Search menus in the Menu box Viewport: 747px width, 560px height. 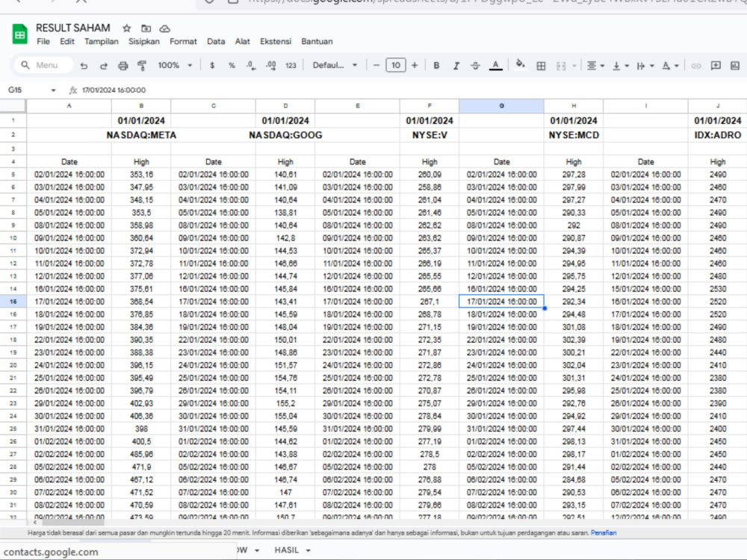pos(44,65)
